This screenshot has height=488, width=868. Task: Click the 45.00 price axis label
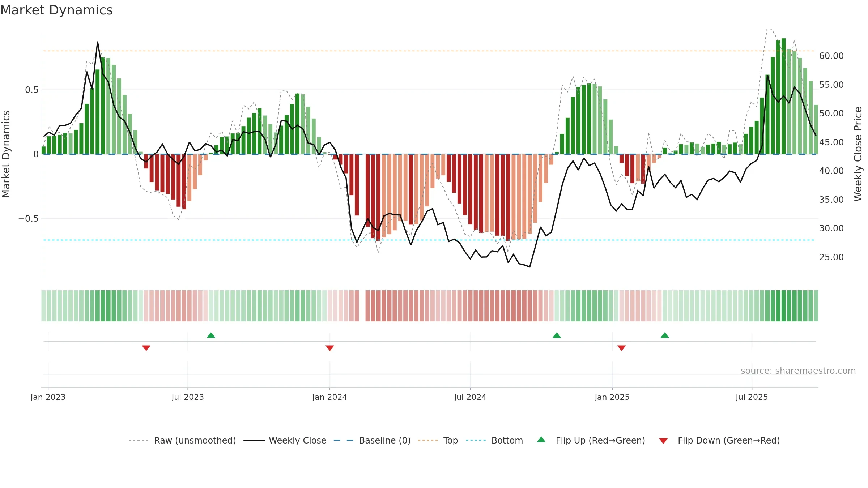click(x=831, y=142)
